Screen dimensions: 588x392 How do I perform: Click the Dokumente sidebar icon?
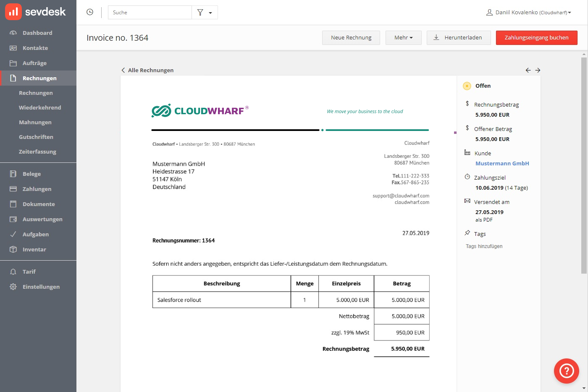(x=13, y=204)
